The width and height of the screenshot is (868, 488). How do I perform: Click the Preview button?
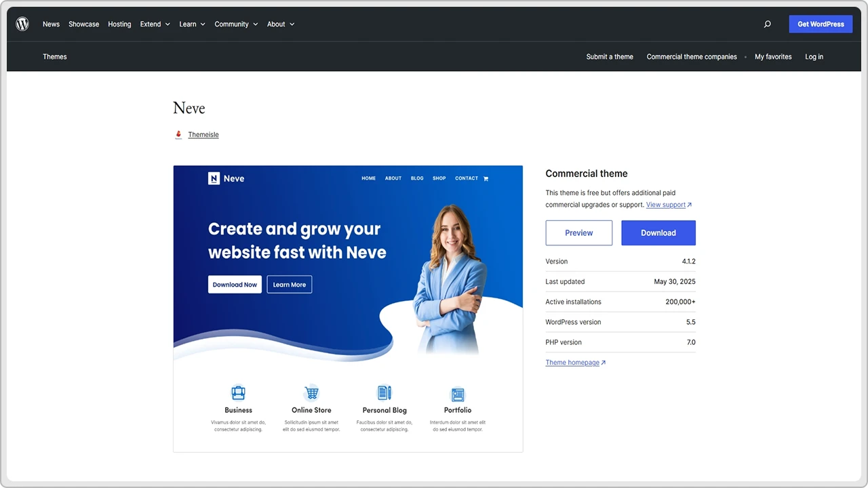(578, 232)
